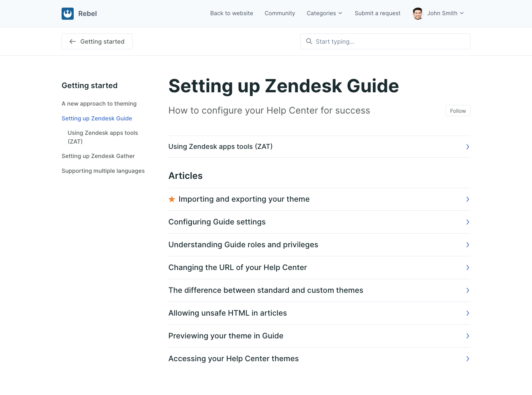Click in the Start typing search field
Image resolution: width=532 pixels, height=395 pixels.
pos(388,41)
